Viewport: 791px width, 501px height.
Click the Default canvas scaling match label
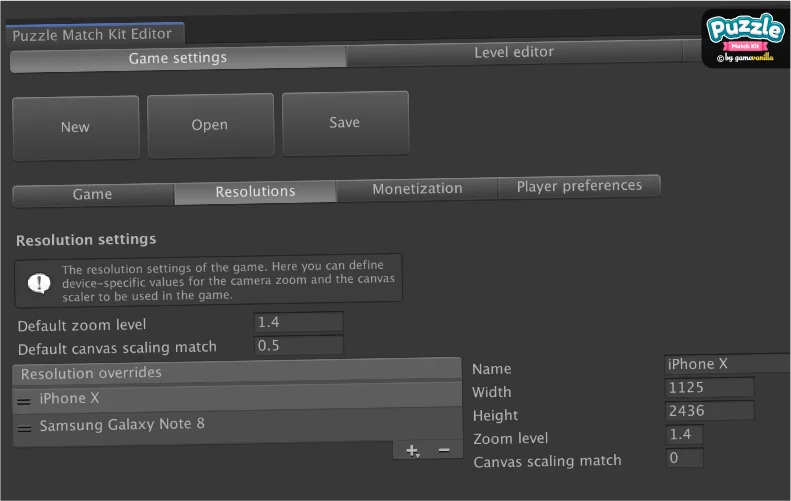click(x=118, y=348)
